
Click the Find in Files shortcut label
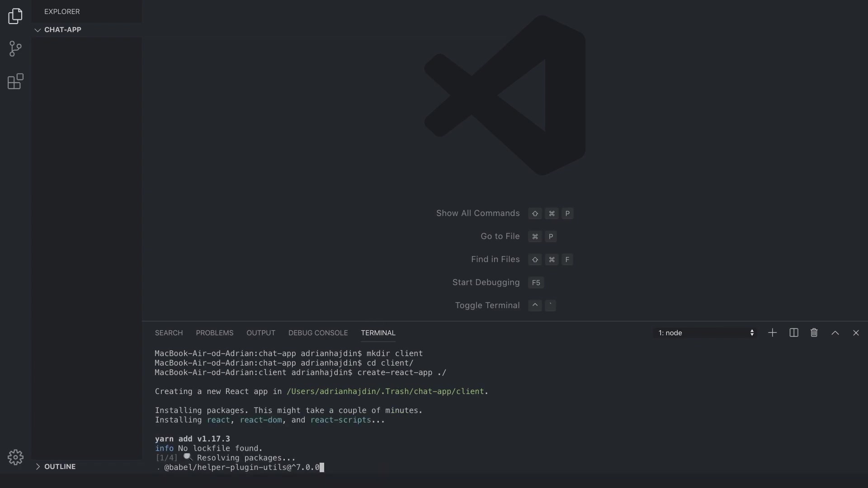click(495, 259)
